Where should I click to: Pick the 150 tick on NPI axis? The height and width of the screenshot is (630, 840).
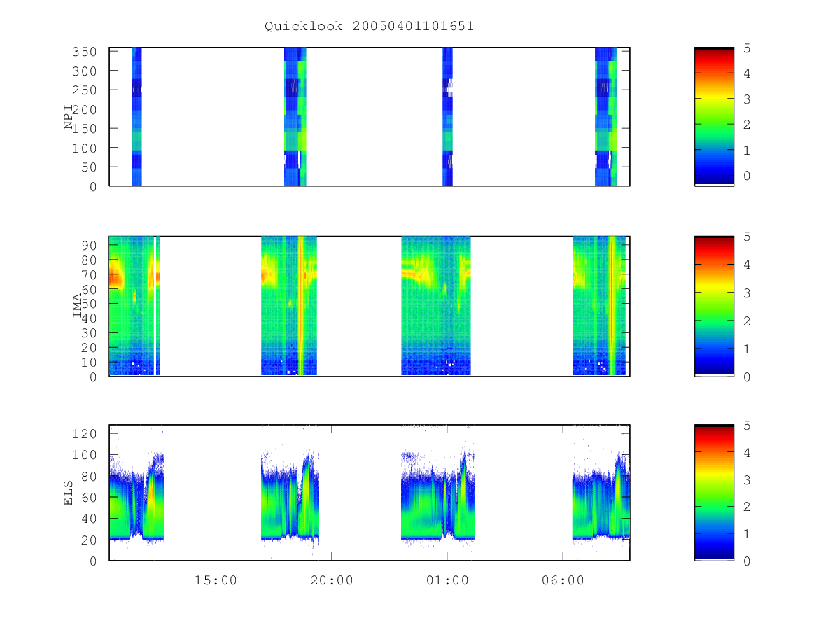tap(86, 129)
